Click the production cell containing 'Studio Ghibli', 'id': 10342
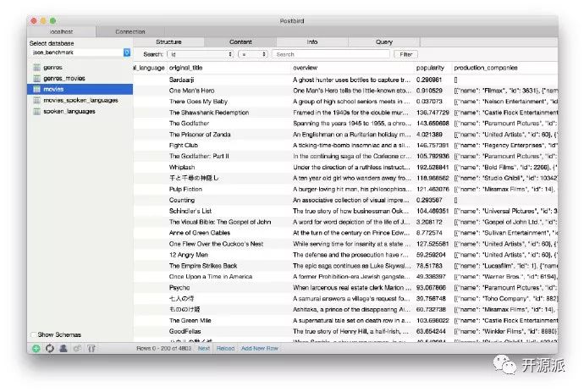Screen dimensions: 584x392 click(506, 178)
